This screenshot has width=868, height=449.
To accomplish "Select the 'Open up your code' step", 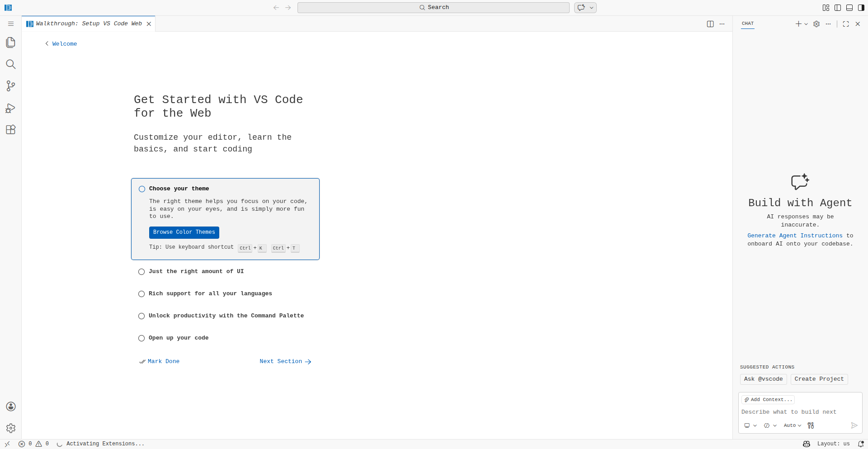I will point(178,338).
